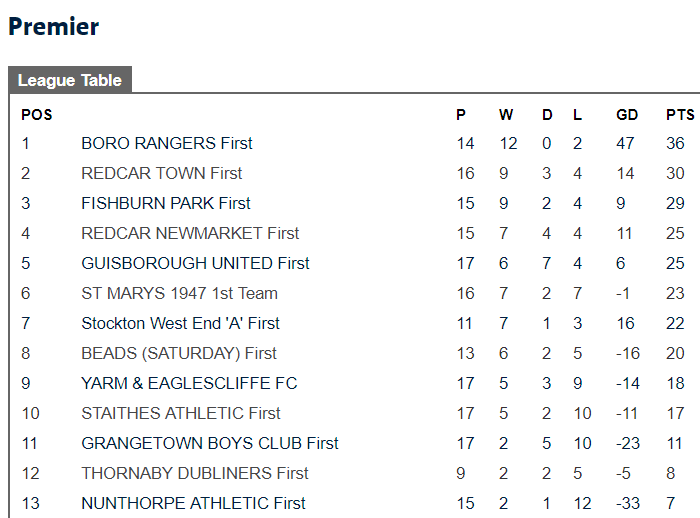Click the PTS column header
The image size is (700, 518).
point(680,115)
